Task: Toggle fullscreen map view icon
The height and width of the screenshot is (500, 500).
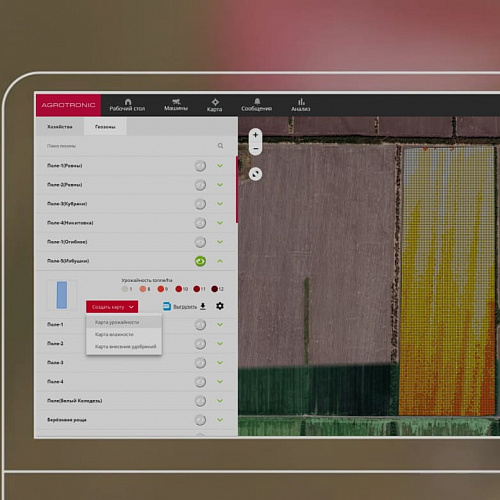Action: click(255, 174)
